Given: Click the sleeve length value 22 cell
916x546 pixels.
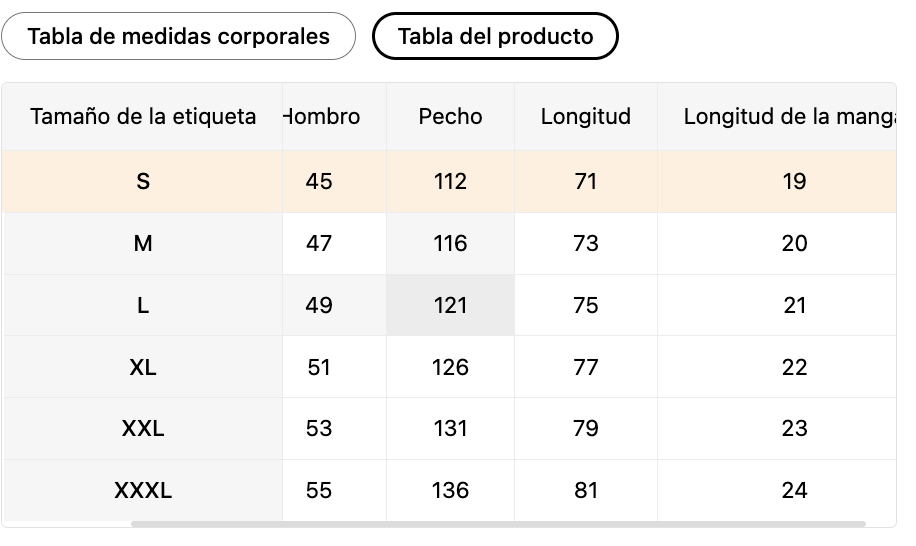Looking at the screenshot, I should pos(794,368).
